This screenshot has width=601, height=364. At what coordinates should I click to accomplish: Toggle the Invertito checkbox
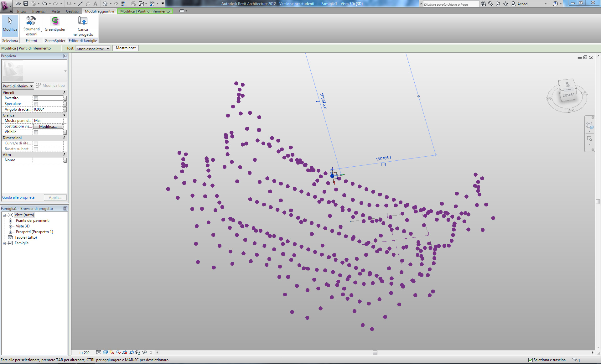[x=36, y=98]
